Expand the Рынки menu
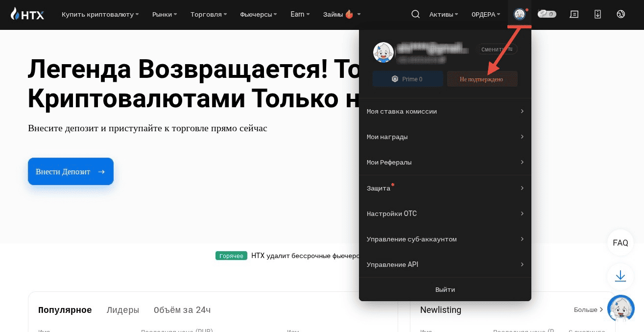Screen dimensions: 644x332 point(165,14)
